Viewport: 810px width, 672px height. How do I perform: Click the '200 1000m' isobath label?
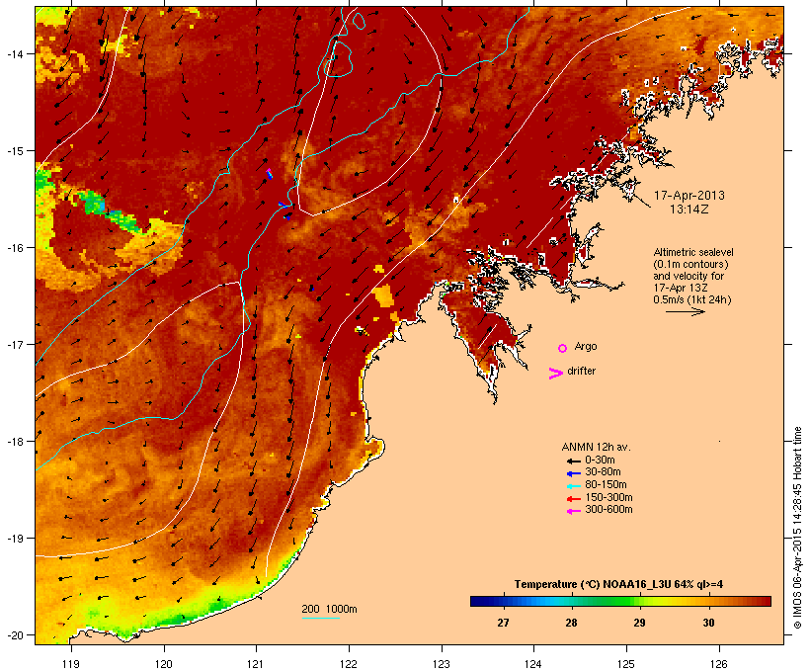point(329,609)
